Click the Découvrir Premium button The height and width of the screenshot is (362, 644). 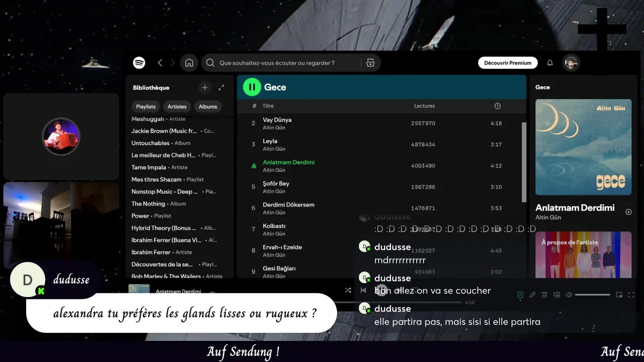[x=508, y=63]
